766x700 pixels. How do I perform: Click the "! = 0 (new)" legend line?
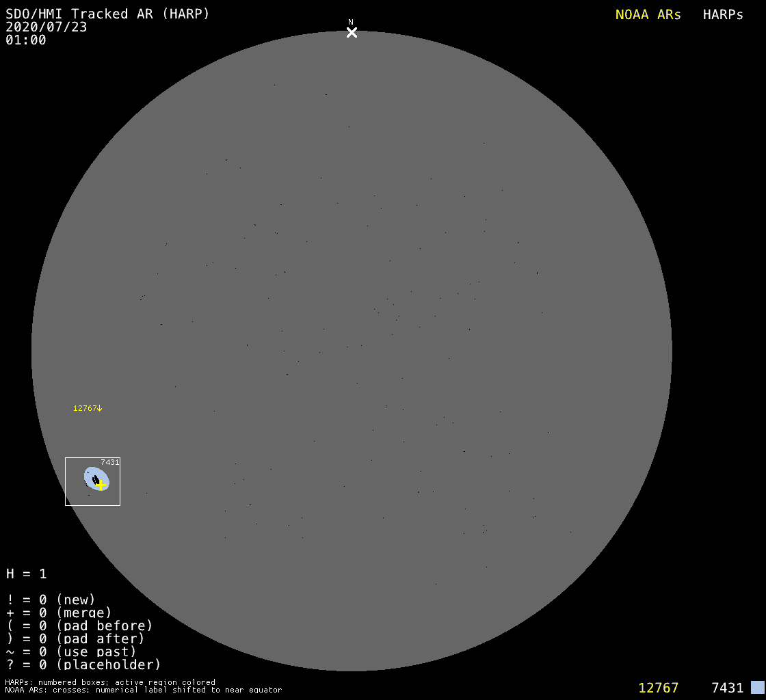[51, 600]
